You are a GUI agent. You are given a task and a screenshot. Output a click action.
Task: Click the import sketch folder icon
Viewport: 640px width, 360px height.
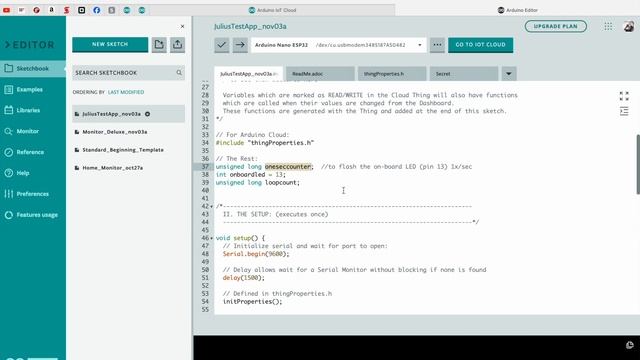tap(159, 44)
